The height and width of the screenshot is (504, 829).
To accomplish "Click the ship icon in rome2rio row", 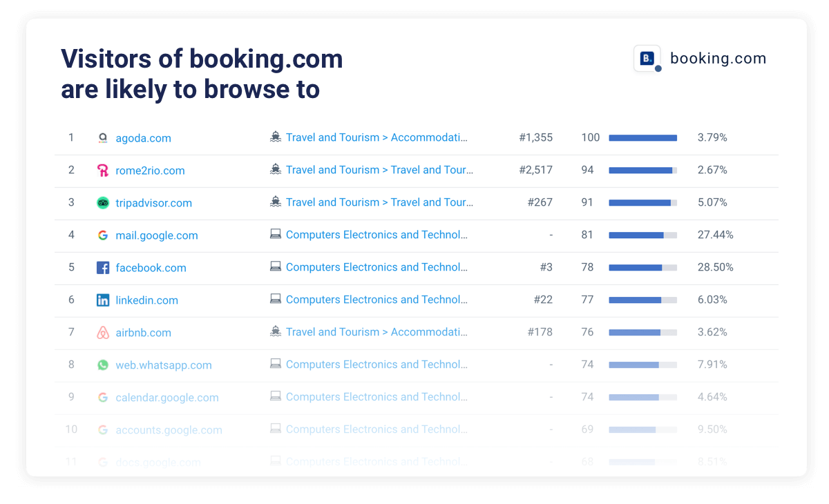I will [x=276, y=170].
